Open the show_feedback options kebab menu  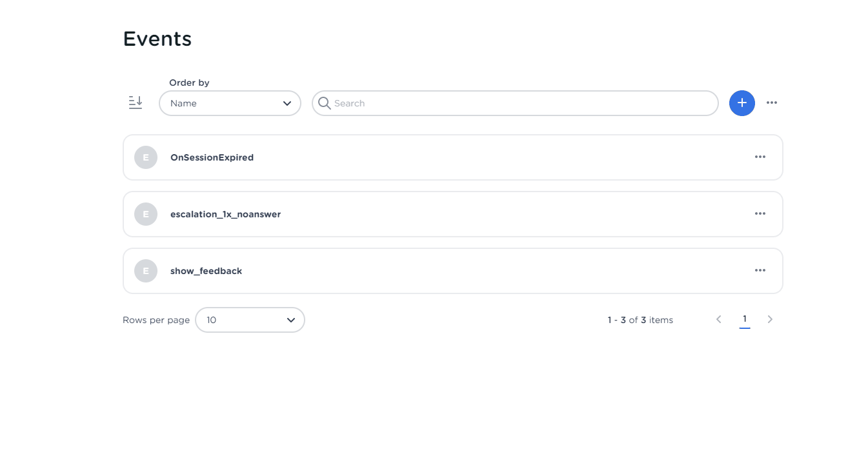760,270
